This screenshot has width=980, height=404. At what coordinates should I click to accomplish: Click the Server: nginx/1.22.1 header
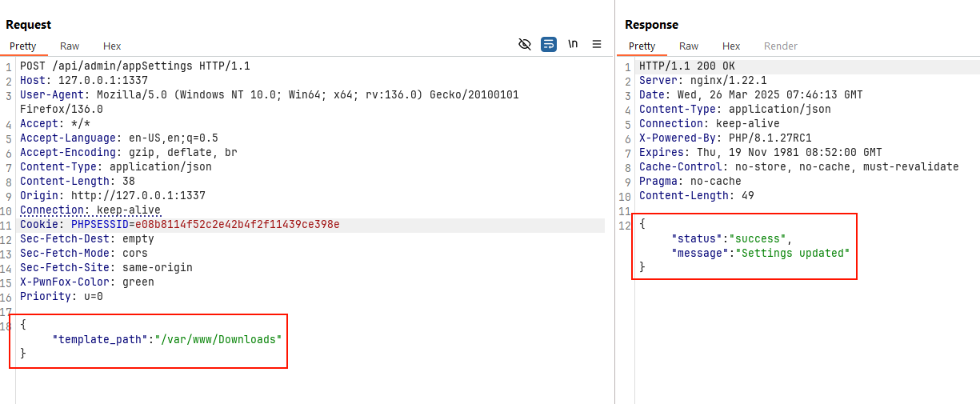coord(703,81)
